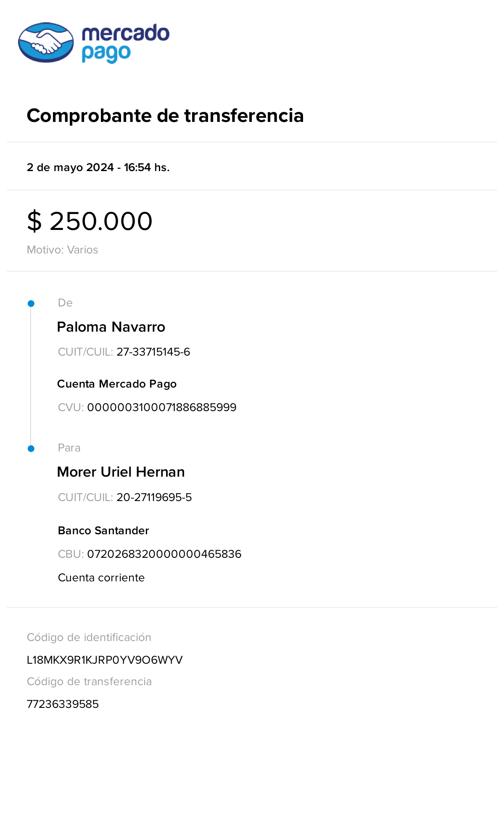This screenshot has width=504, height=839.
Task: Click the Motivo: Varios text
Action: point(63,250)
